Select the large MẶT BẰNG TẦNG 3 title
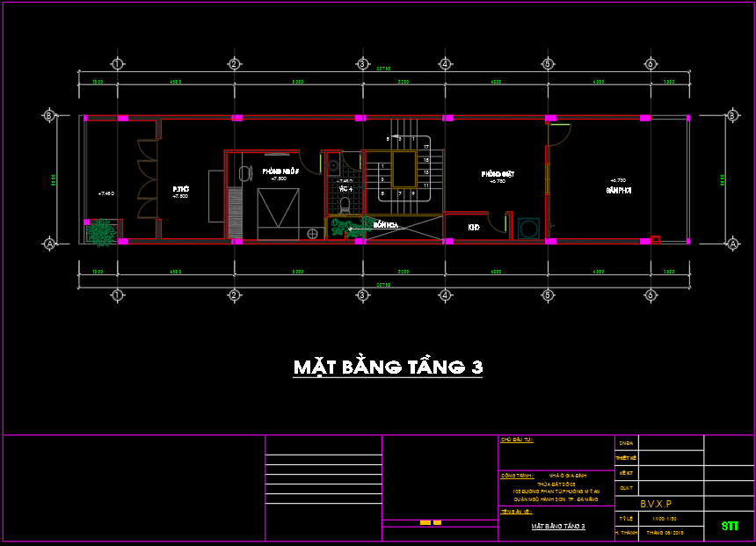The width and height of the screenshot is (756, 546). (388, 367)
